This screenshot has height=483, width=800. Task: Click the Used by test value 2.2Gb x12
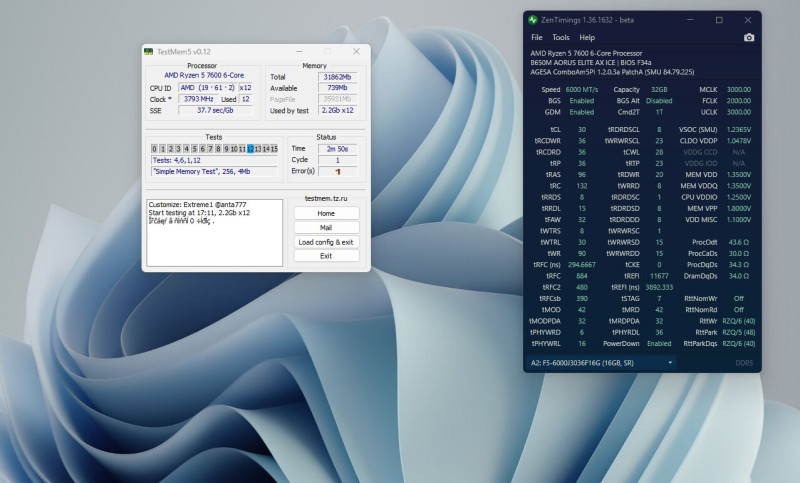tap(337, 110)
